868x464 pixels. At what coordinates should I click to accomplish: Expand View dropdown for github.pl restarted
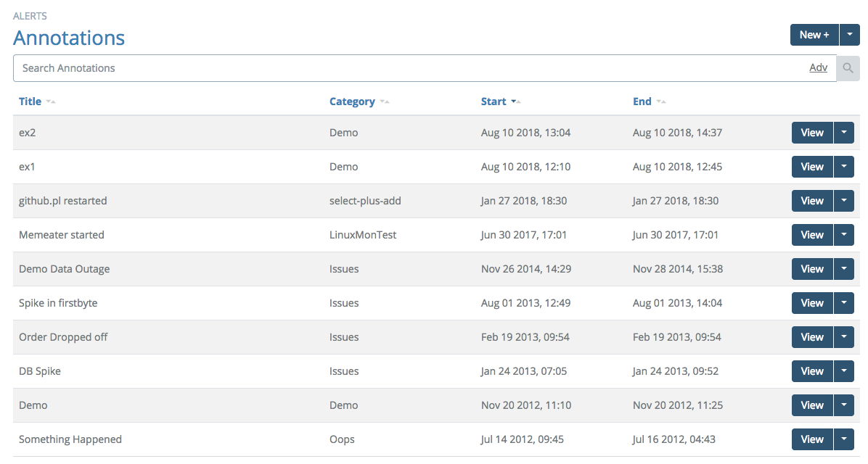(x=844, y=201)
